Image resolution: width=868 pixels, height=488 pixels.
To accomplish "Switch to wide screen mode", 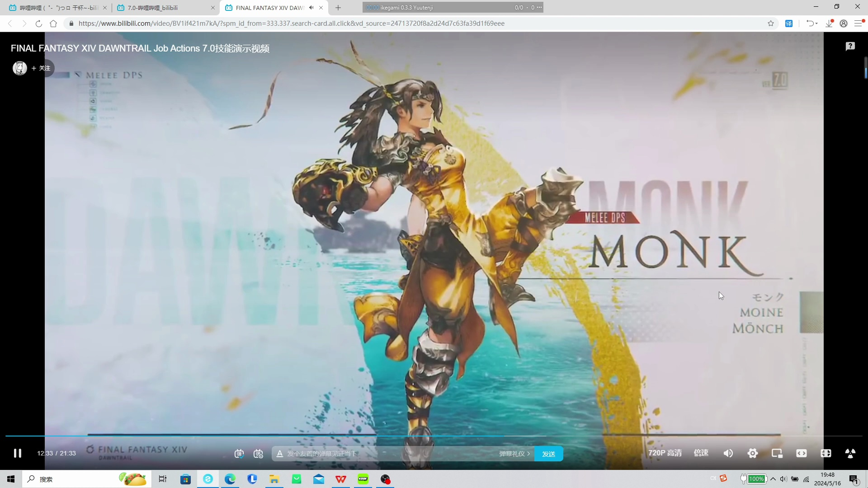I will pyautogui.click(x=802, y=453).
